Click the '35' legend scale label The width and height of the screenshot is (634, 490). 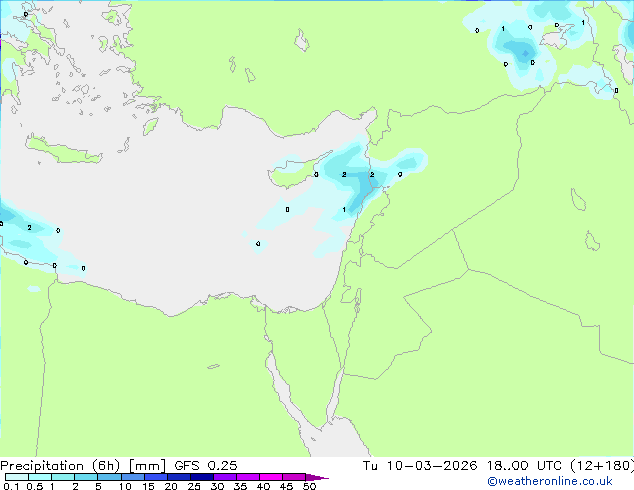click(240, 486)
